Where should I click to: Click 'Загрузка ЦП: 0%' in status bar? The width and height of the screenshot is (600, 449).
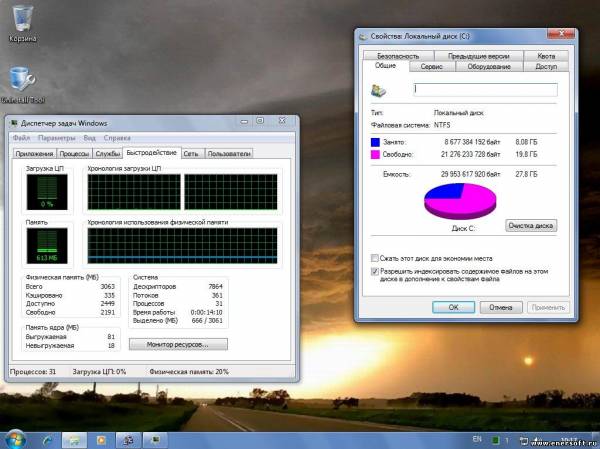[x=99, y=372]
